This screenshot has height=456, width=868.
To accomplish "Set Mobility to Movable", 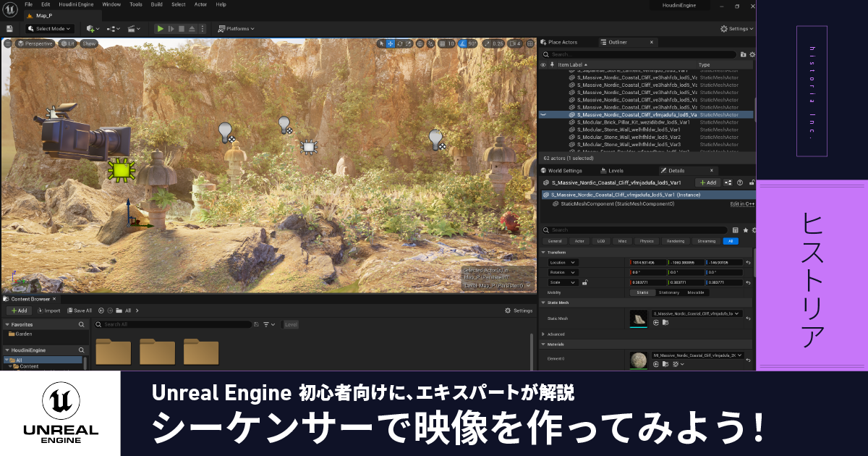I will [x=696, y=292].
